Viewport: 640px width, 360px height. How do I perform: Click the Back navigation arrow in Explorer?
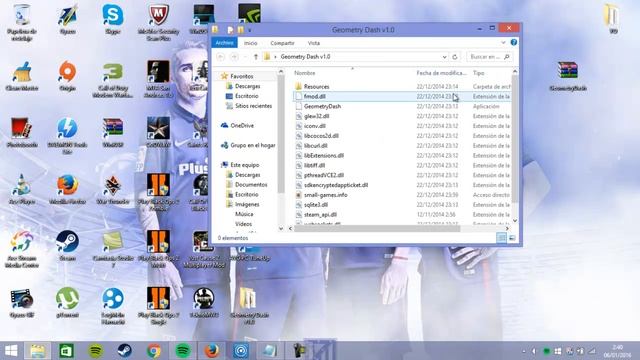(x=221, y=57)
